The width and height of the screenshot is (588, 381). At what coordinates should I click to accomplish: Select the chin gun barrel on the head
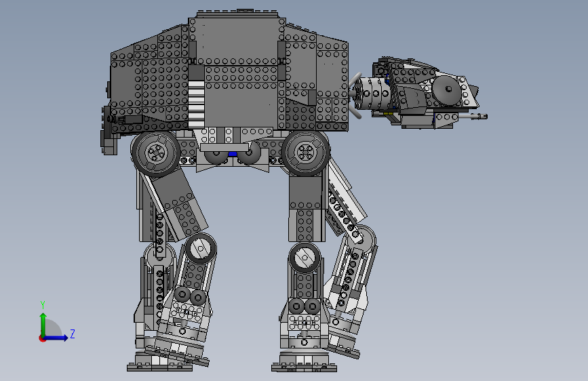[x=473, y=117]
